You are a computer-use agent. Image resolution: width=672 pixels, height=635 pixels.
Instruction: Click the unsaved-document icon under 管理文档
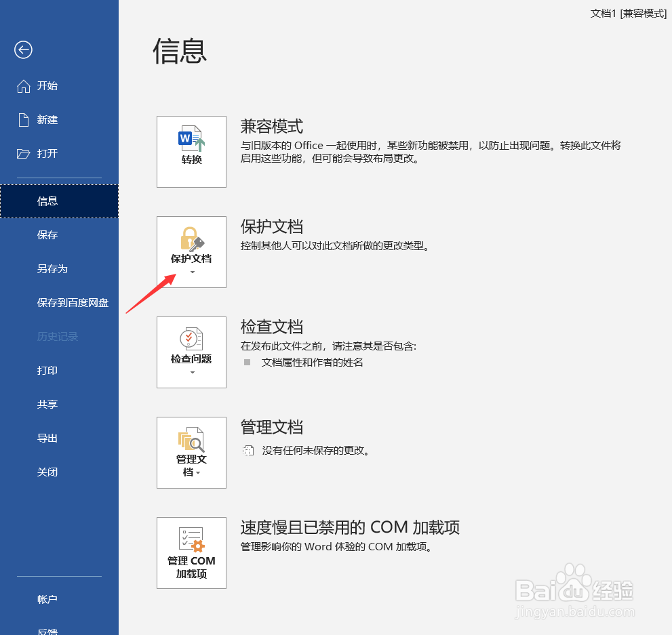click(x=248, y=451)
